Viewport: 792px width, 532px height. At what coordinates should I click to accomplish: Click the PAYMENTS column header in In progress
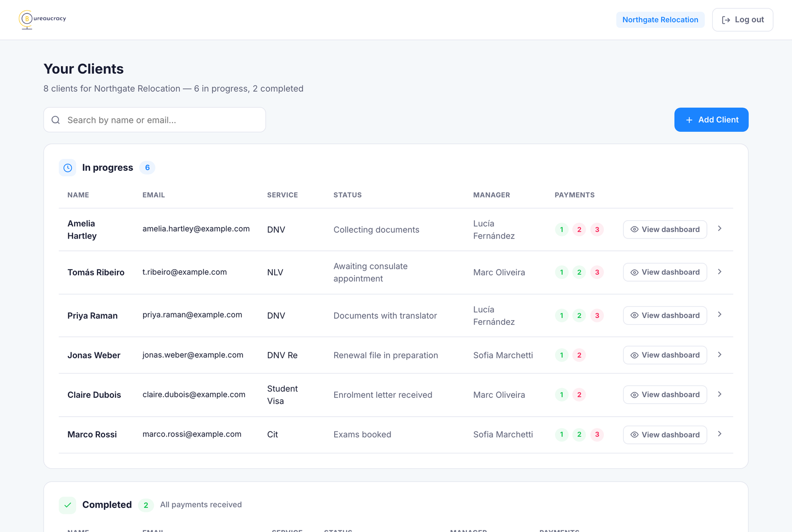575,195
